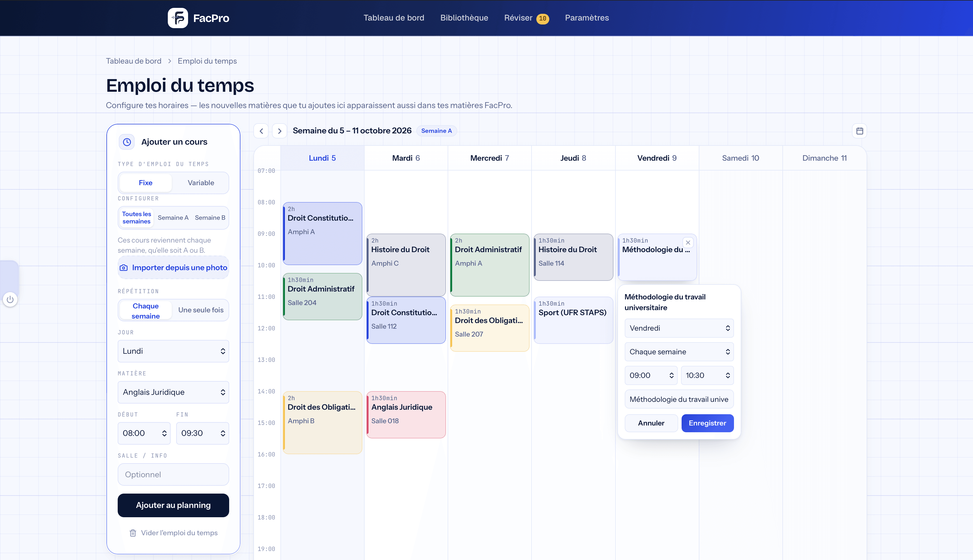Open Début time dropdown 08:00
Viewport: 973px width, 560px height.
click(144, 433)
